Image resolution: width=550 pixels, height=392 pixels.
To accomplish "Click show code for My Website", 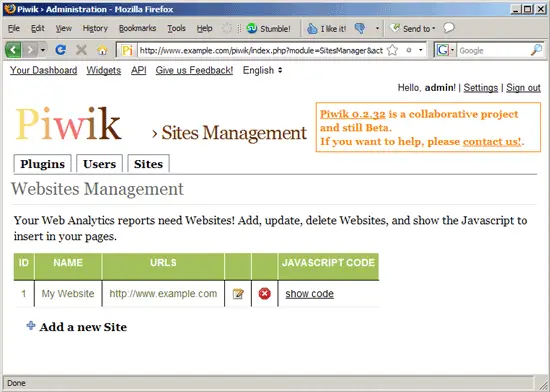I will pyautogui.click(x=309, y=294).
